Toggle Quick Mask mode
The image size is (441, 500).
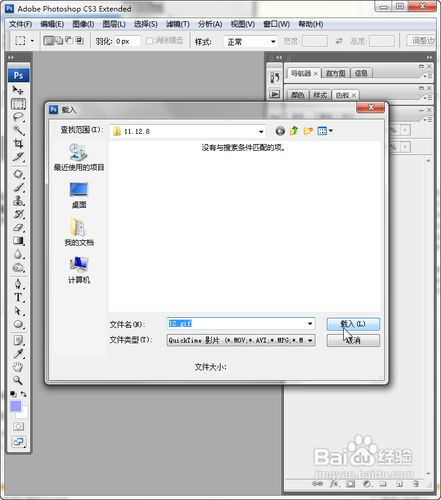click(x=18, y=427)
